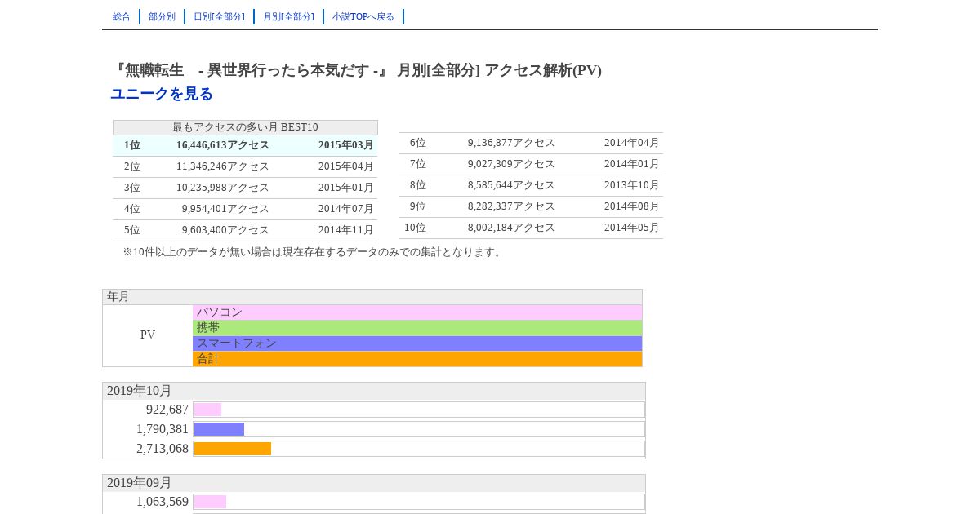Viewport: 980px width, 514px height.
Task: Click the 2013年10月 date cell
Action: point(632,185)
